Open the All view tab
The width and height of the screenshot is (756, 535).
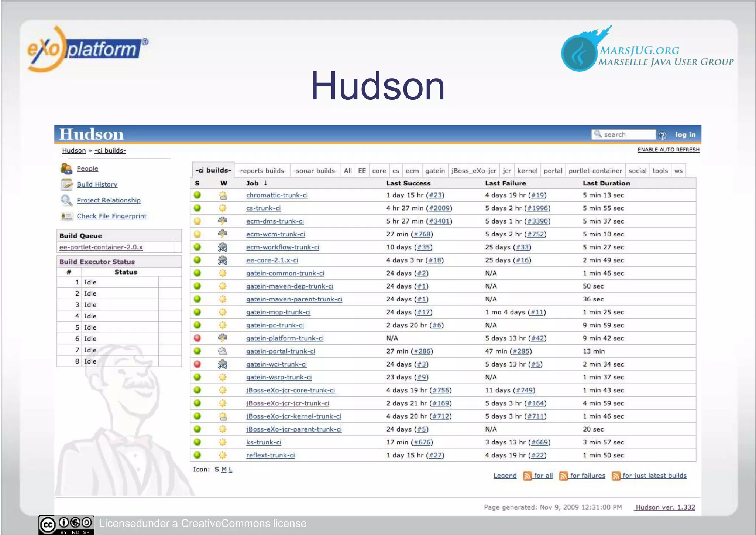(348, 171)
